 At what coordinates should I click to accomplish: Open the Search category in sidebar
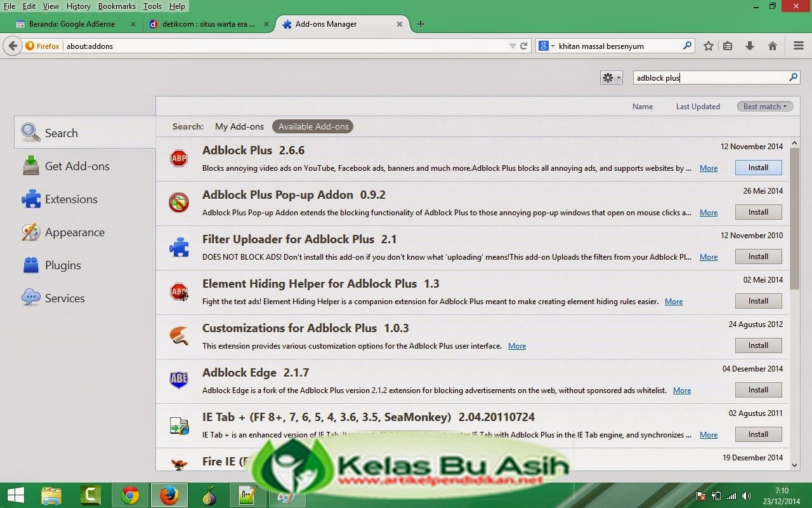pos(85,133)
